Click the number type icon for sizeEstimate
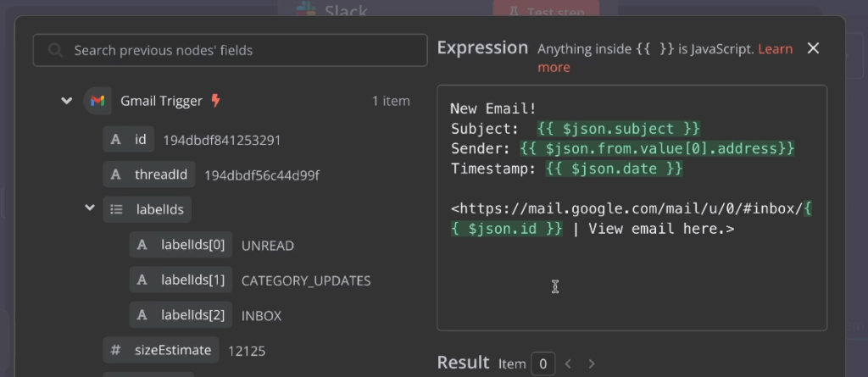868x377 pixels. pyautogui.click(x=116, y=350)
